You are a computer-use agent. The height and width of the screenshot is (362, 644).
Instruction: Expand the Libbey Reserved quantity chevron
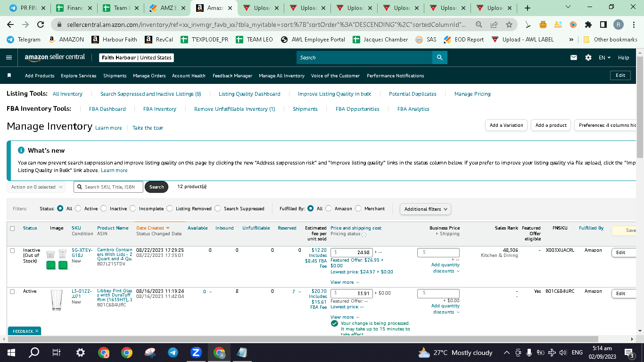click(x=300, y=292)
